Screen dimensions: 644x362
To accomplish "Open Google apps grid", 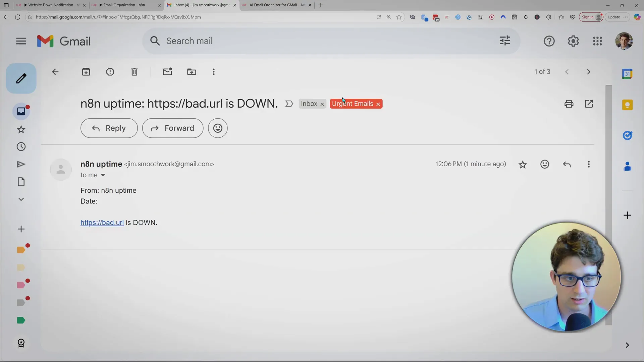I will (x=597, y=41).
